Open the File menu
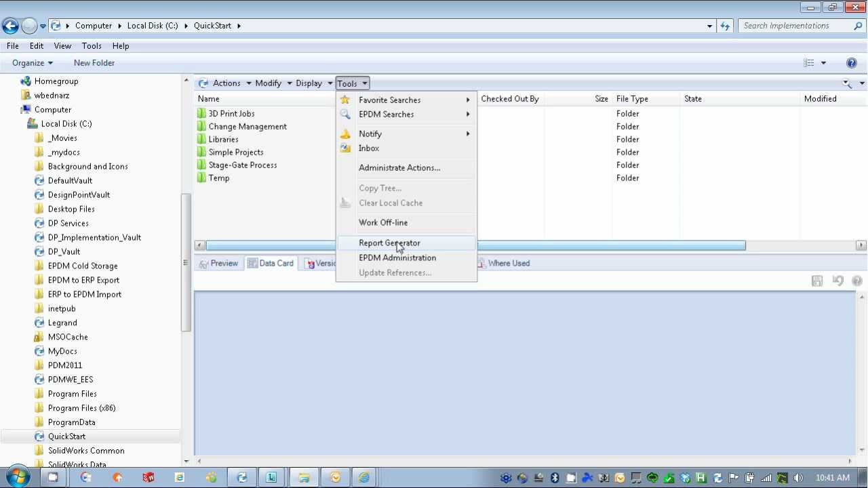 pos(12,45)
